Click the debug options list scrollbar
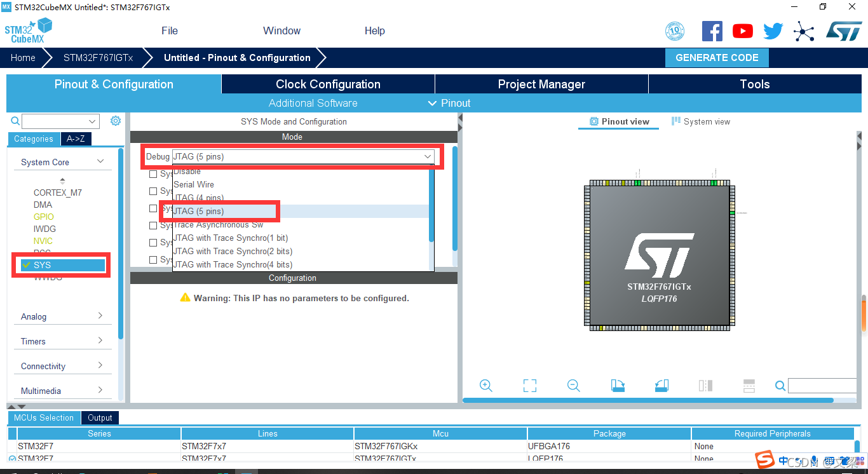The image size is (868, 474). click(x=431, y=203)
